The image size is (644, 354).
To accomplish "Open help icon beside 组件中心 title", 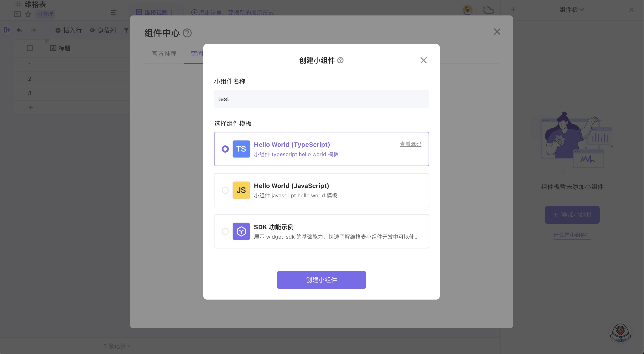I will pos(187,33).
